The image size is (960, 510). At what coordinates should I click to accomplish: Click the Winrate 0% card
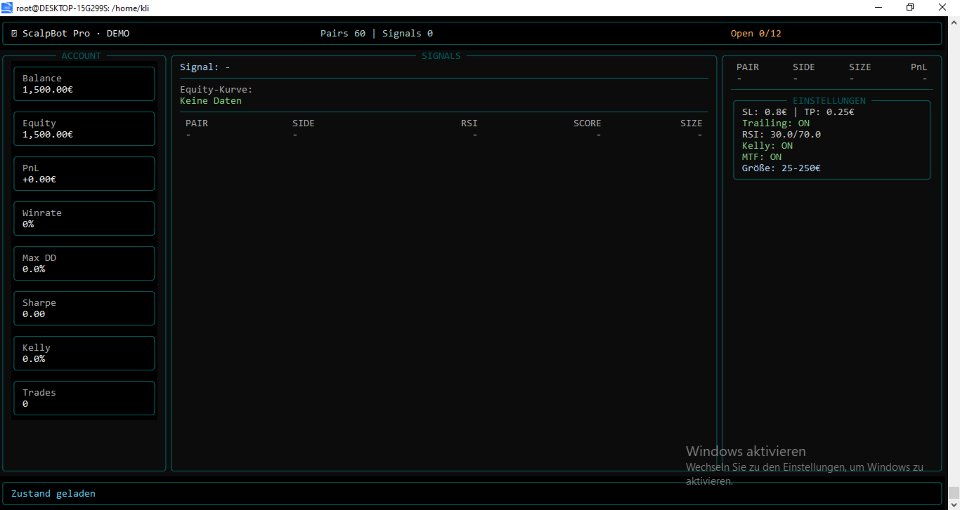coord(84,219)
